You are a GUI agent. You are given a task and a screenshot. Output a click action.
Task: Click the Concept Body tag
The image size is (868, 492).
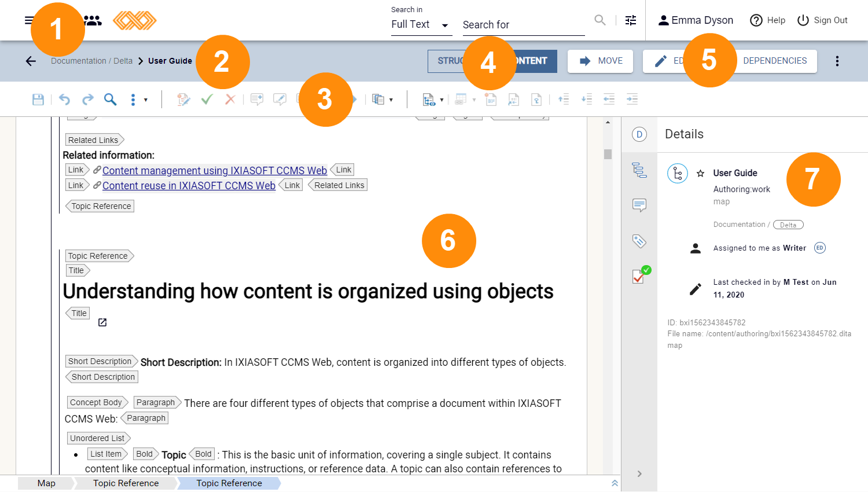(x=97, y=402)
